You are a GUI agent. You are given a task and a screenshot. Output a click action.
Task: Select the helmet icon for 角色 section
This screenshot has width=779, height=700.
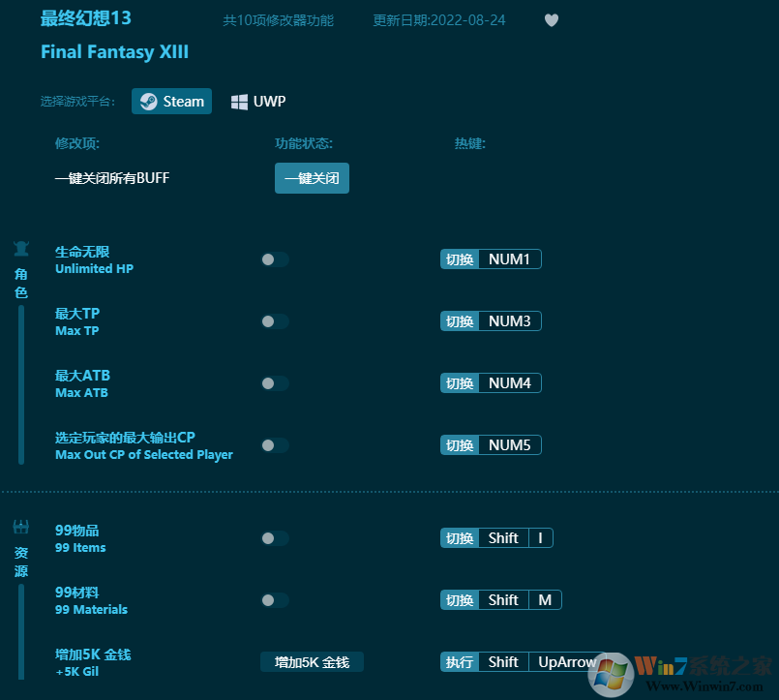coord(20,246)
